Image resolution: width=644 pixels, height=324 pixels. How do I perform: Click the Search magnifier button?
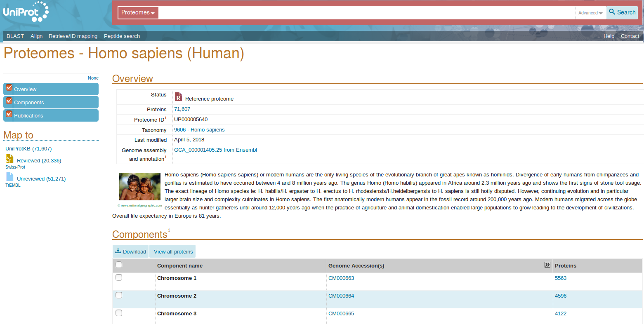coord(622,12)
